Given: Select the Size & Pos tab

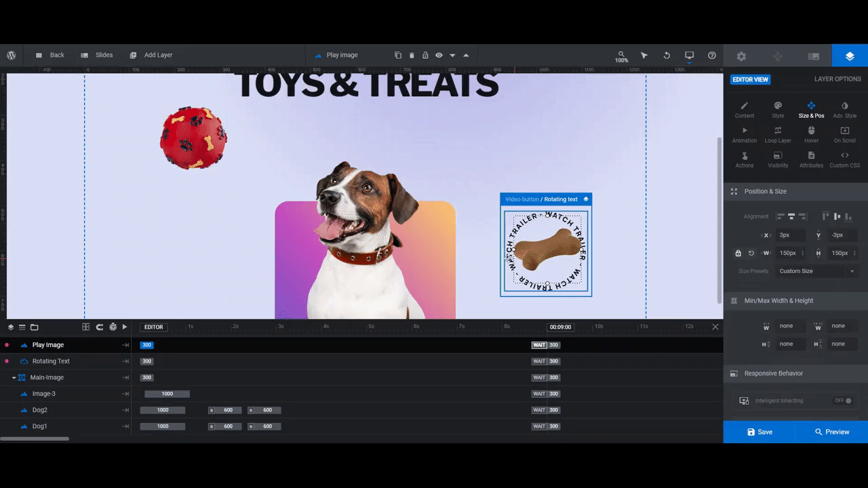Looking at the screenshot, I should [811, 110].
